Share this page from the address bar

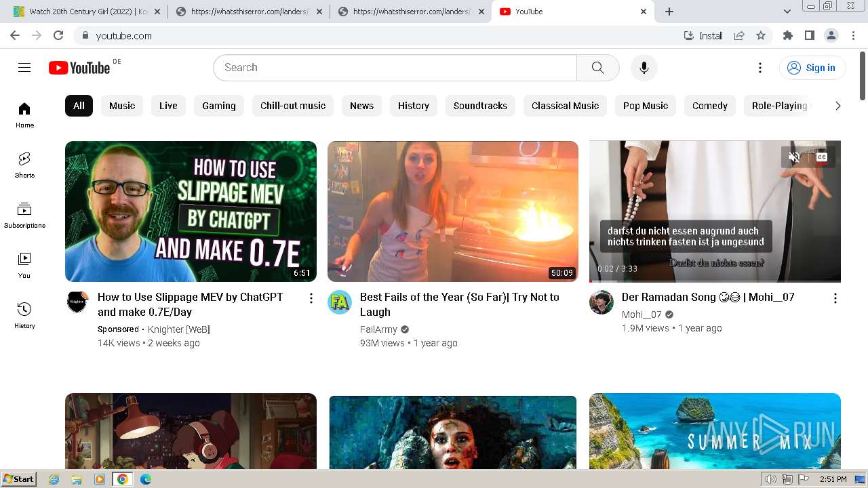click(739, 35)
